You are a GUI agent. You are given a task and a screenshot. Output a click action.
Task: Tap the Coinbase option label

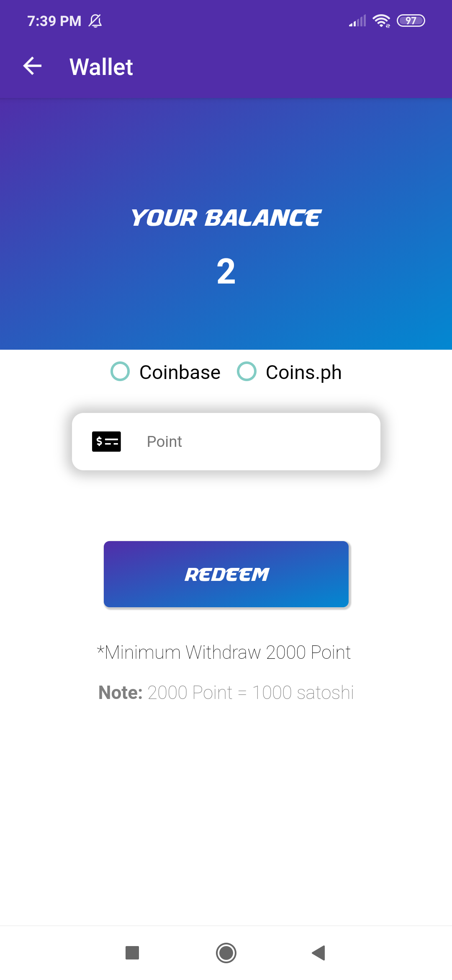(180, 372)
